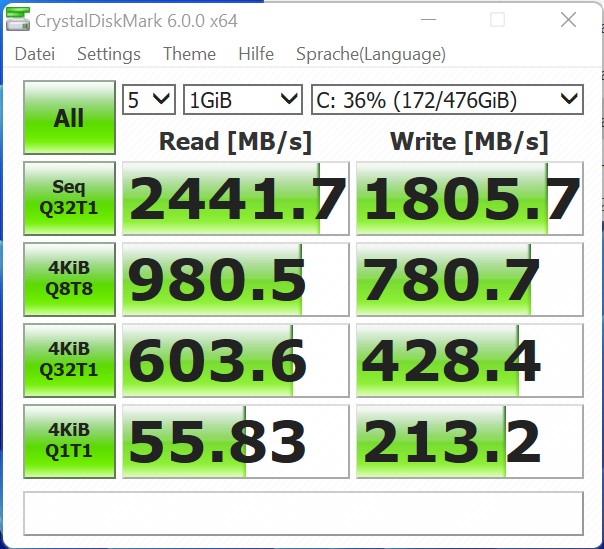Select the Seq write result 1805.7
The height and width of the screenshot is (549, 604).
pos(470,198)
